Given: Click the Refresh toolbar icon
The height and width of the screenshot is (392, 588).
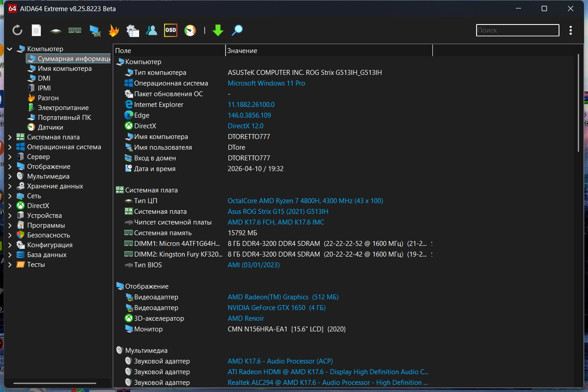Looking at the screenshot, I should (x=17, y=30).
